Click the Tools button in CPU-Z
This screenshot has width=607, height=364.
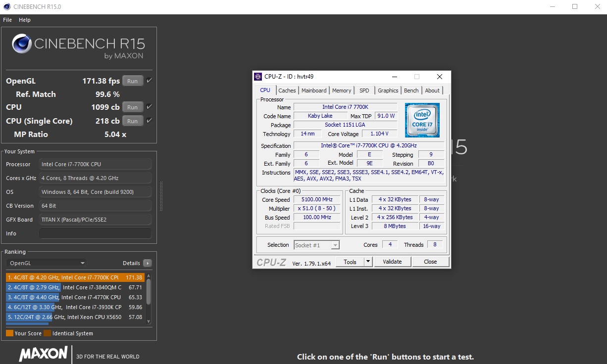click(350, 262)
